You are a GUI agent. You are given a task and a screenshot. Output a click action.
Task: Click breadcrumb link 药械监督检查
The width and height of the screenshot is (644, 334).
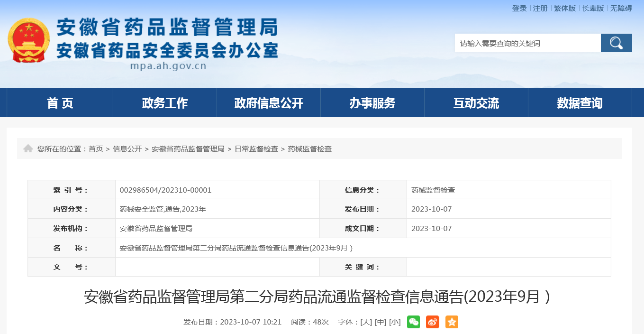[310, 148]
